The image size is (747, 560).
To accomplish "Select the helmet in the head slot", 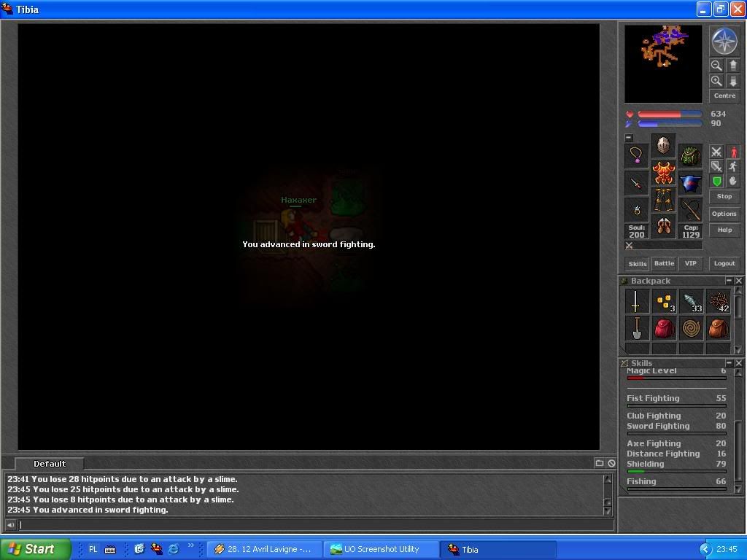I will (664, 146).
